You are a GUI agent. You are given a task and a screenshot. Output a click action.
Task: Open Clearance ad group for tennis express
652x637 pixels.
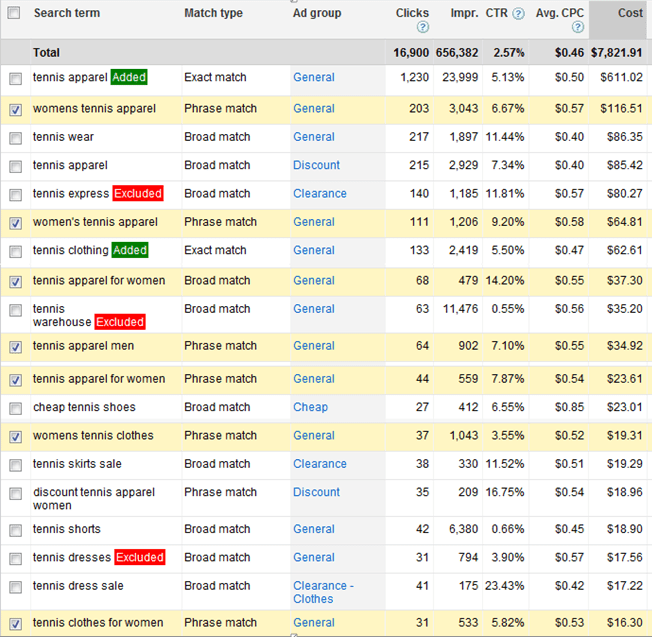pos(320,193)
